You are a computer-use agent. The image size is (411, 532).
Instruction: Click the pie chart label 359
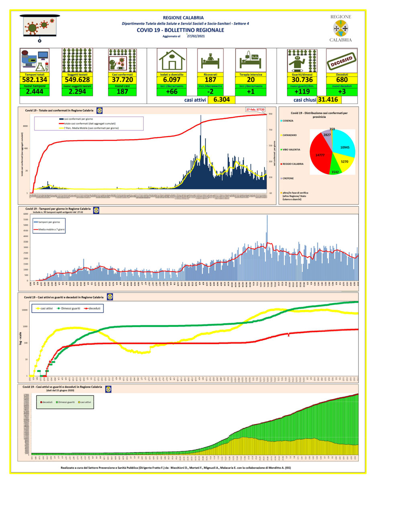(332, 129)
